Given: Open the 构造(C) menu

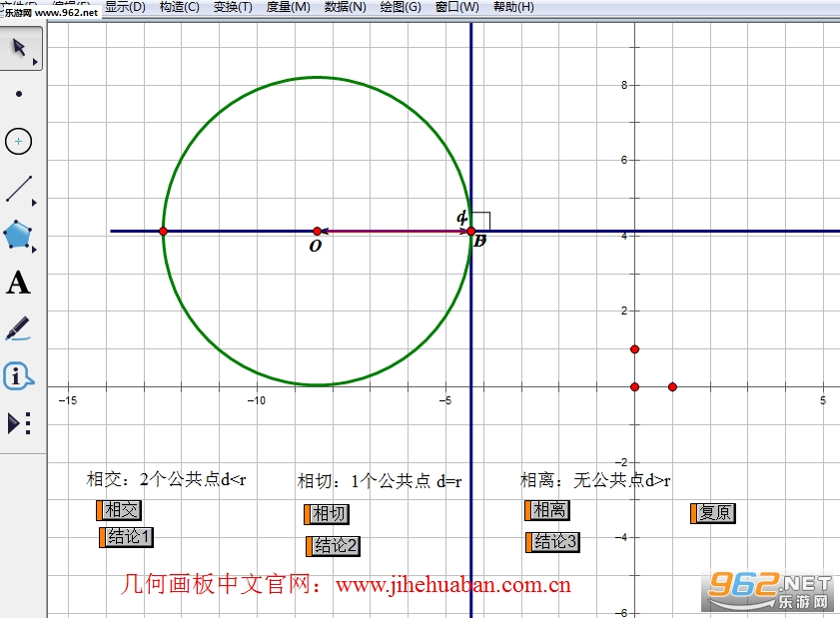Looking at the screenshot, I should (x=180, y=7).
